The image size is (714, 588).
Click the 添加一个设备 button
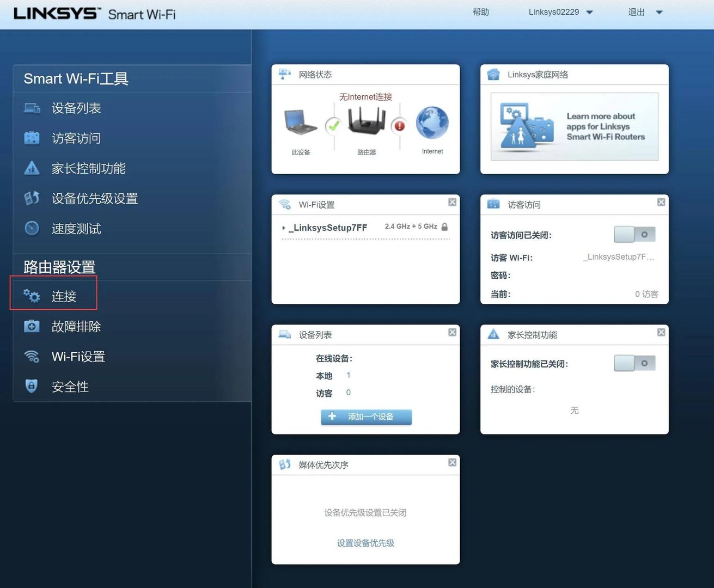point(365,416)
